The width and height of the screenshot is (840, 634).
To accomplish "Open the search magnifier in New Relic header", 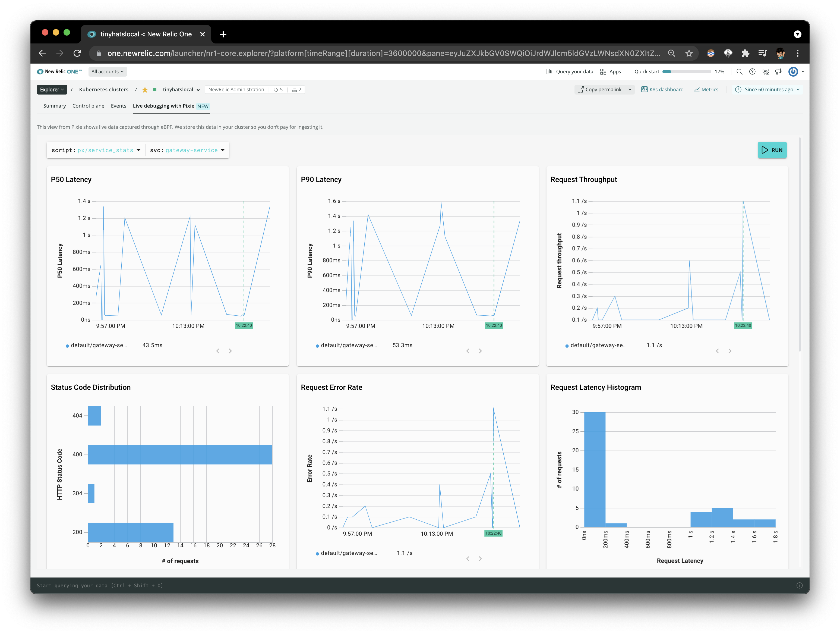I will 739,72.
